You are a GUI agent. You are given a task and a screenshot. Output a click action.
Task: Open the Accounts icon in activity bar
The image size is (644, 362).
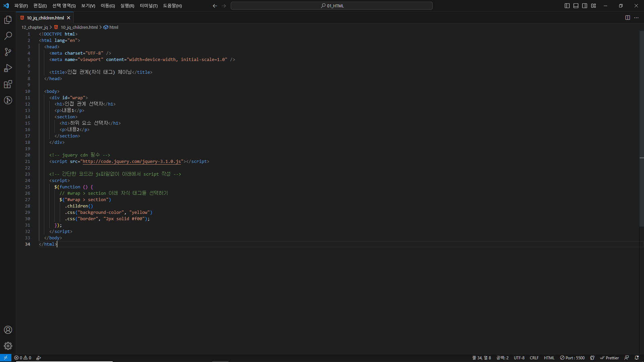tap(8, 330)
